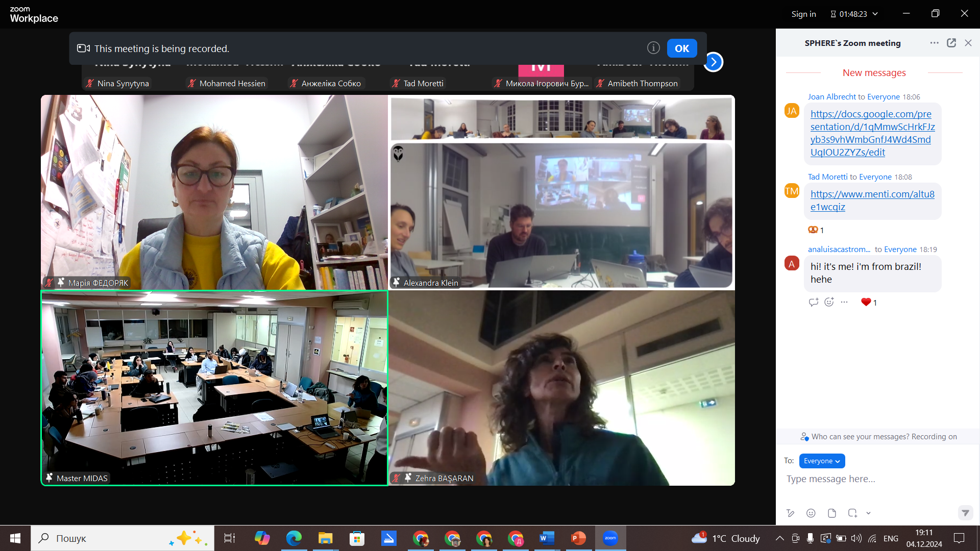
Task: Expand screenshot options arrow in chat toolbar
Action: [x=868, y=513]
